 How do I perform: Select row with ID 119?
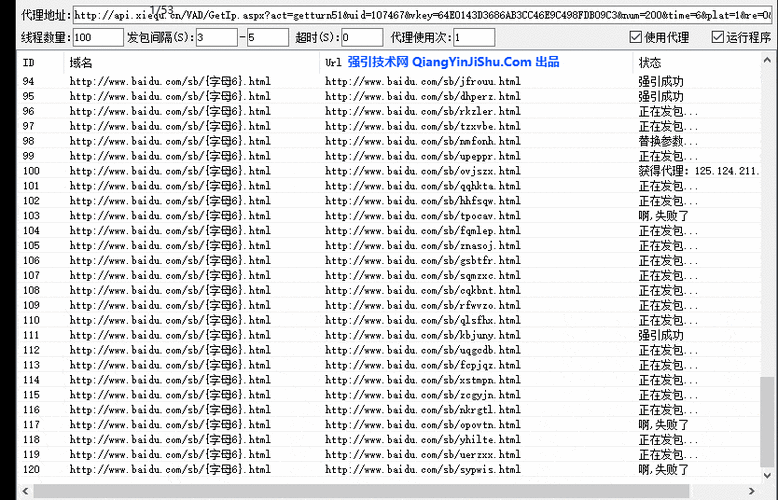coord(389,454)
